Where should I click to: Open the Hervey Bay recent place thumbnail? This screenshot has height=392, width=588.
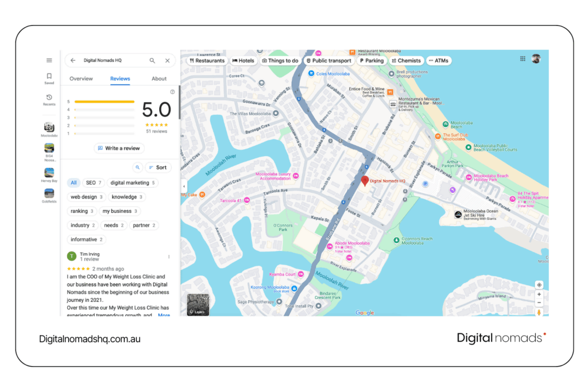tap(49, 172)
